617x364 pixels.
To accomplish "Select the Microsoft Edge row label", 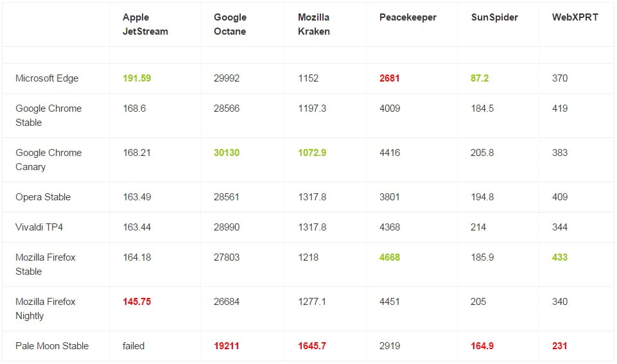I will [47, 78].
